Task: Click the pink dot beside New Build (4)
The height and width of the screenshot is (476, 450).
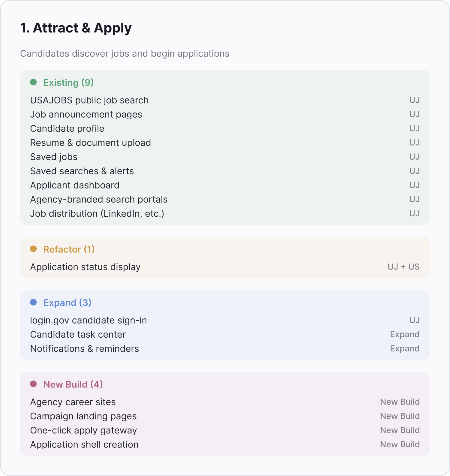Action: click(33, 384)
